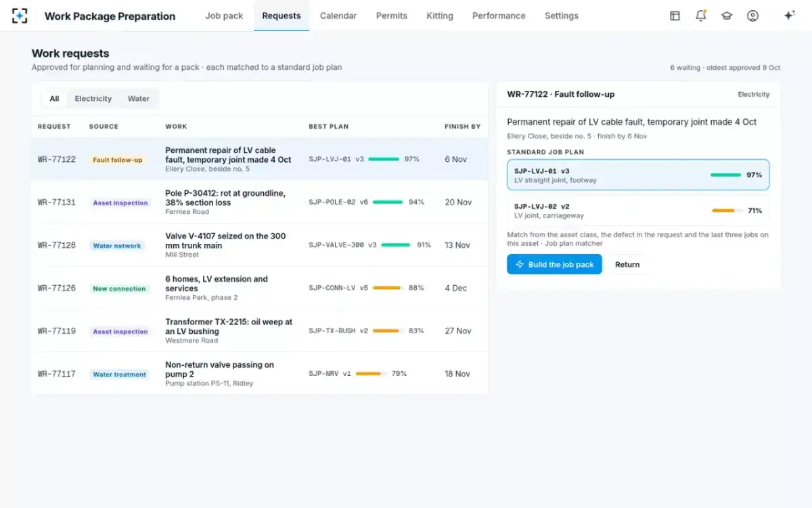Go to the Calendar tab

[338, 16]
